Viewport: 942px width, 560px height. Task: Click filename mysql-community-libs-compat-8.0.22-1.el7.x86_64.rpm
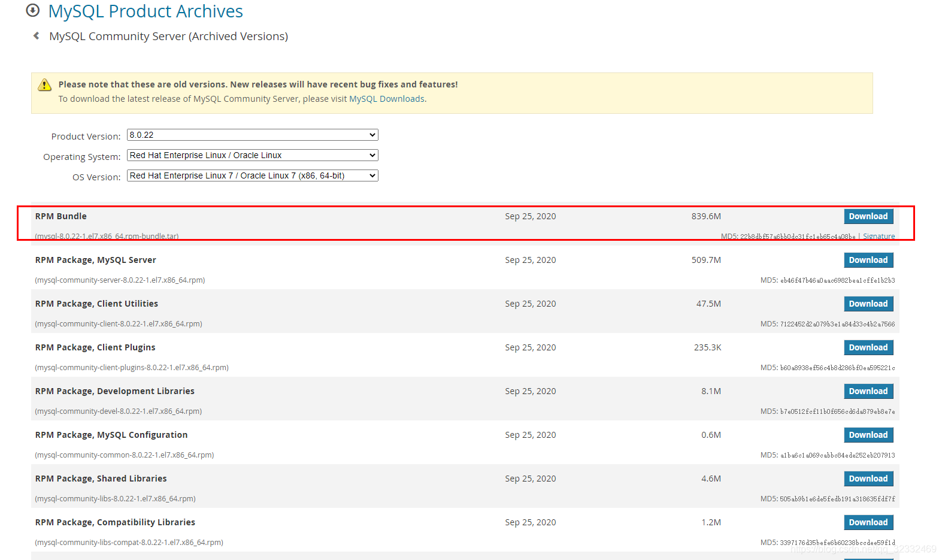(x=129, y=543)
